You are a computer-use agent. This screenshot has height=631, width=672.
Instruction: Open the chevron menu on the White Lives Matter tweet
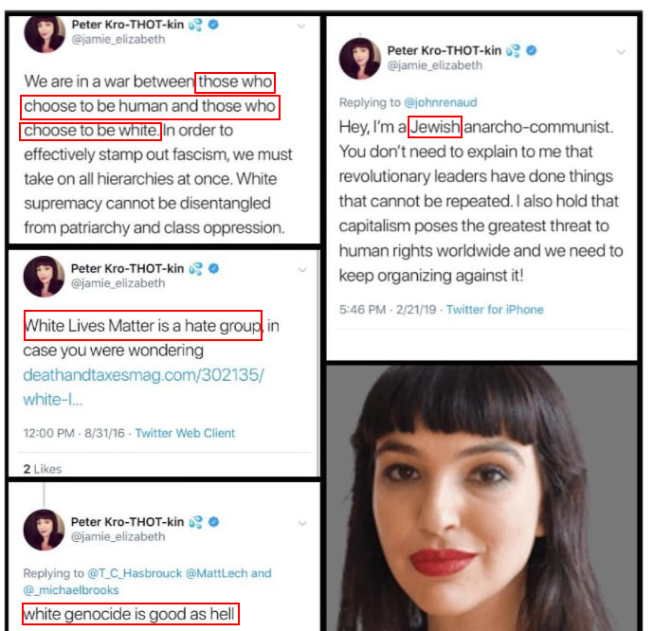(x=302, y=270)
